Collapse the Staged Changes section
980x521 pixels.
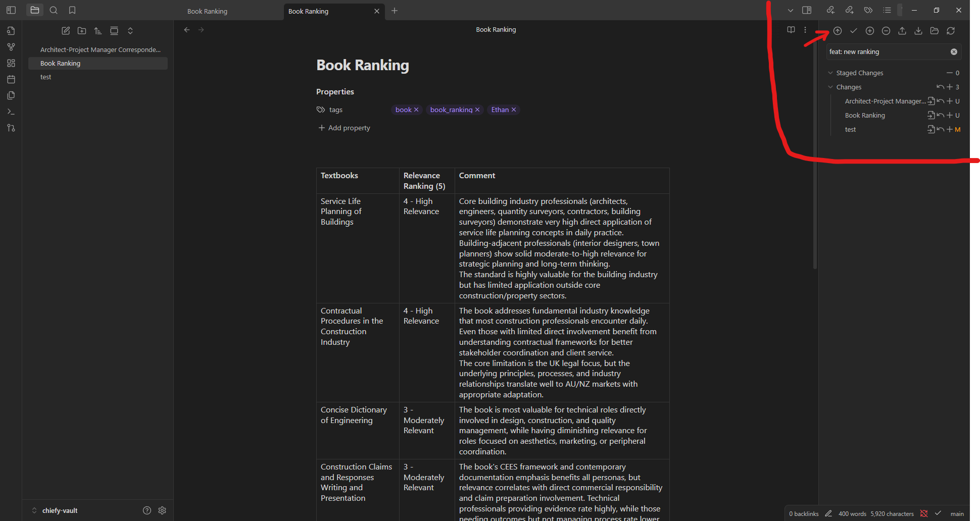point(830,73)
